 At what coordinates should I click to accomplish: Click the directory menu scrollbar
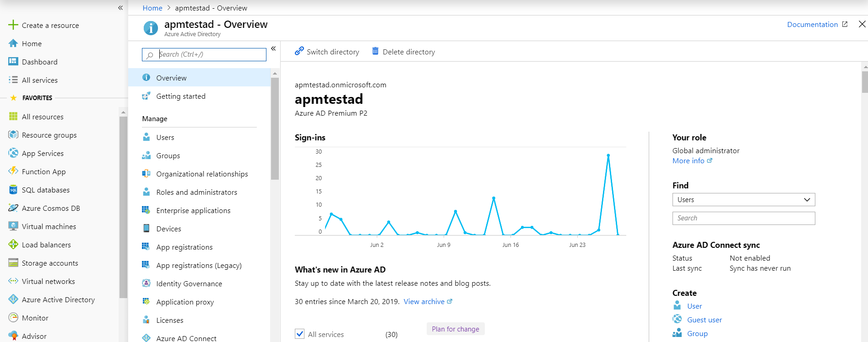275,128
